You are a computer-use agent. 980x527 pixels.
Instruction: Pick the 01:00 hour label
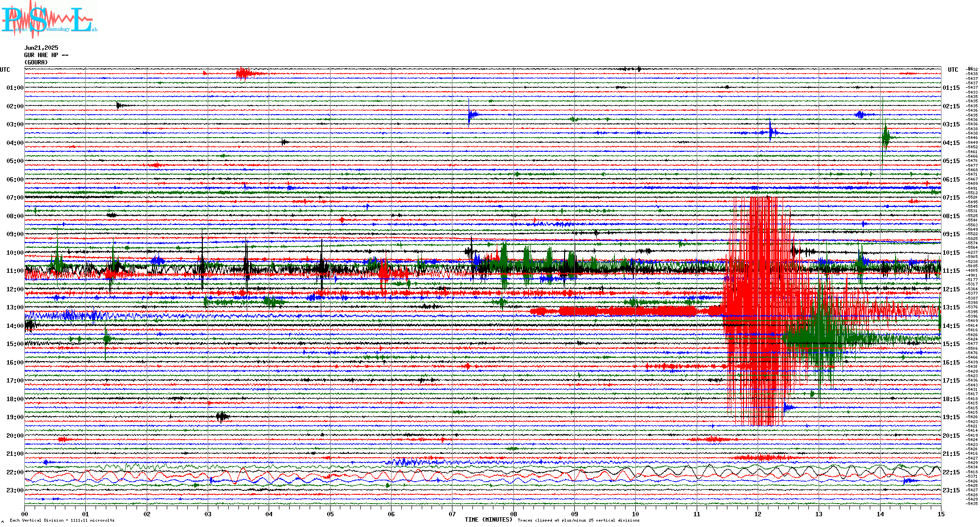pyautogui.click(x=15, y=88)
